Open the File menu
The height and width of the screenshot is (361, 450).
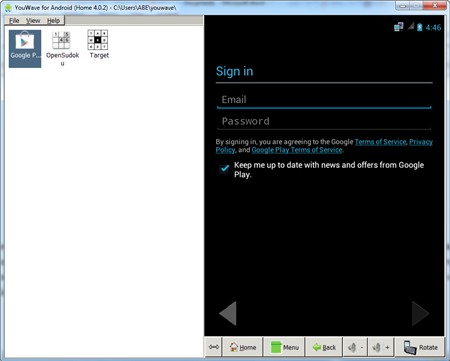click(14, 21)
